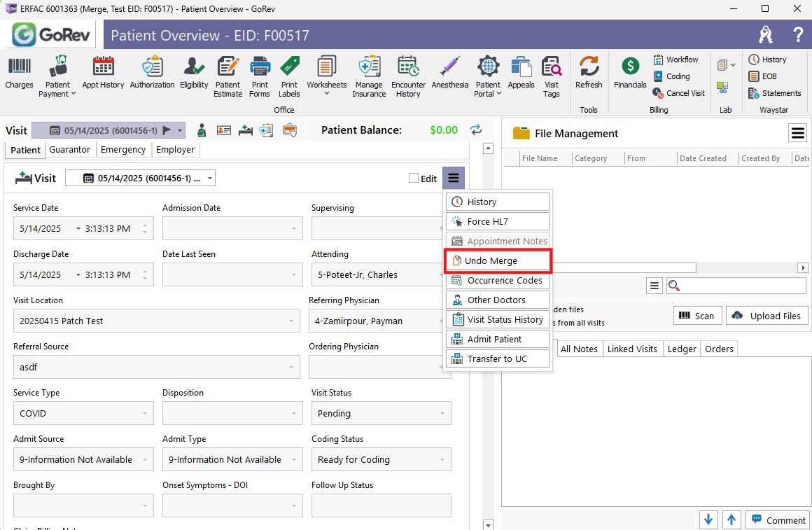This screenshot has width=812, height=530.
Task: Open the Anesthesia tool
Action: click(x=450, y=73)
